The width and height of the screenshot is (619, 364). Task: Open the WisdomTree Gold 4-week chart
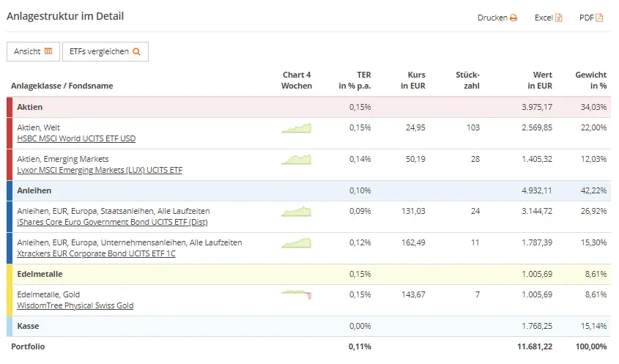[296, 294]
